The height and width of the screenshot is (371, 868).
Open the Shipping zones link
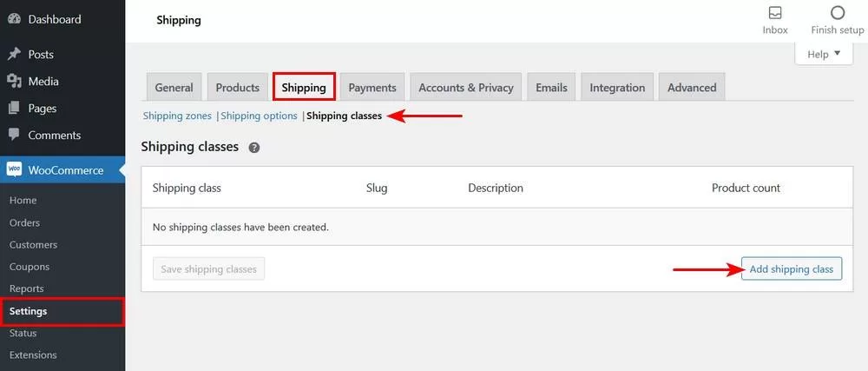pos(177,116)
